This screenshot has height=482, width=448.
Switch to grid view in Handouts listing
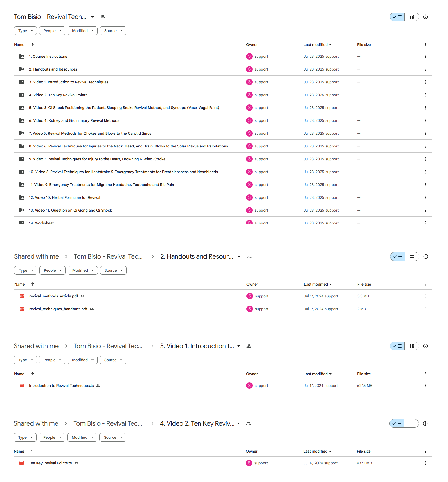pos(412,256)
